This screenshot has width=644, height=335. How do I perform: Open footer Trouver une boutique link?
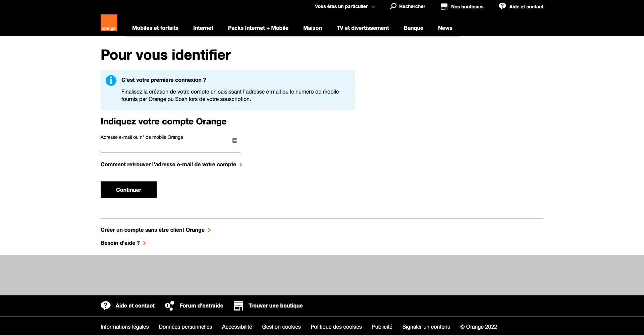[276, 305]
